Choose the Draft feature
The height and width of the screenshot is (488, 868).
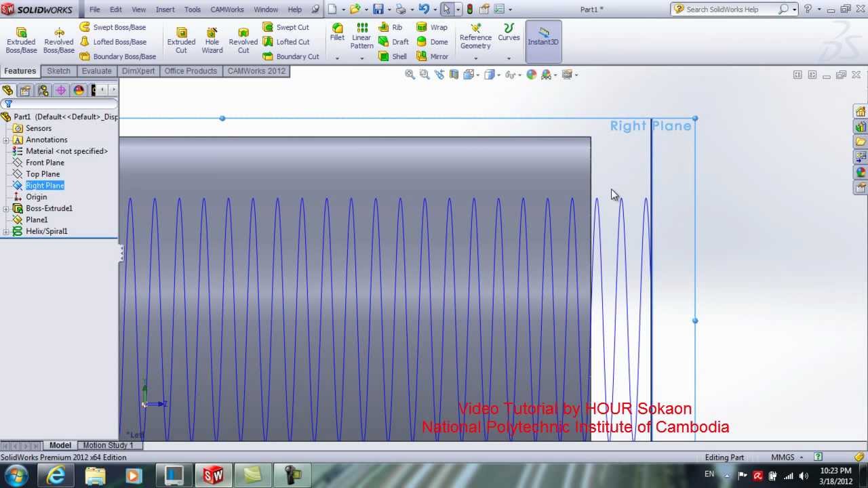coord(393,42)
